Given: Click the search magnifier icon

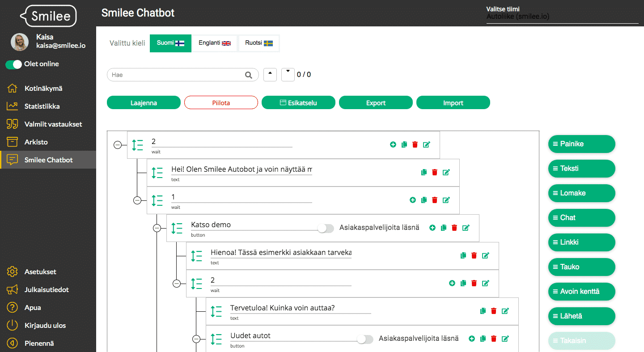Looking at the screenshot, I should tap(249, 75).
